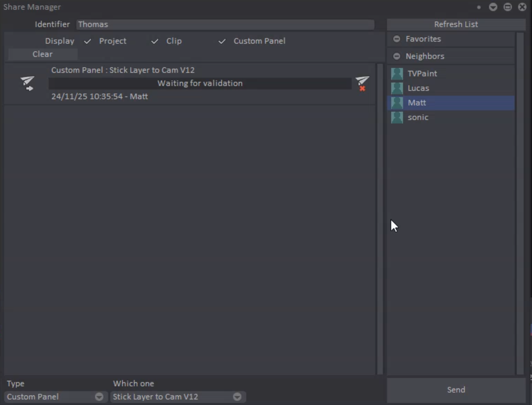This screenshot has width=532, height=405.
Task: Cancel the pending transfer with red X icon
Action: click(362, 84)
